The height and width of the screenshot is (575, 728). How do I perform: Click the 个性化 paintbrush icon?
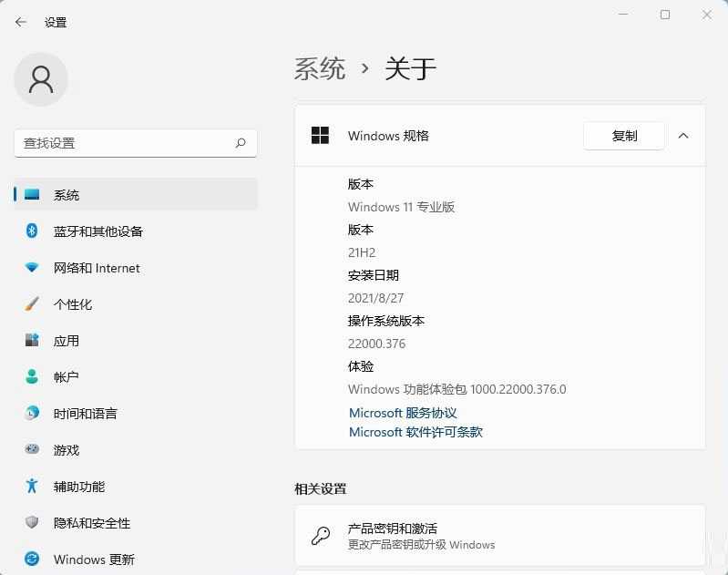coord(32,304)
